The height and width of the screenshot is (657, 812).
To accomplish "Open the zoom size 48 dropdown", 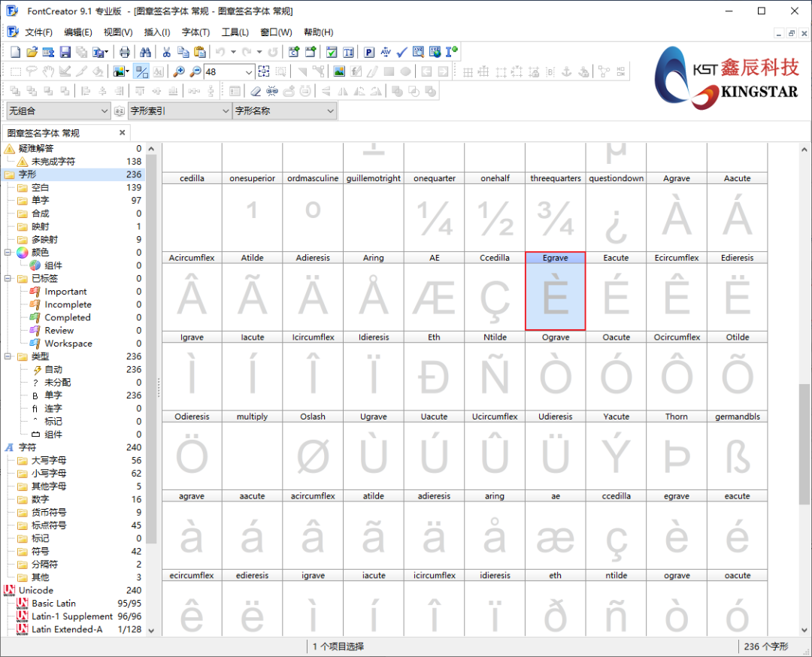I will 249,71.
